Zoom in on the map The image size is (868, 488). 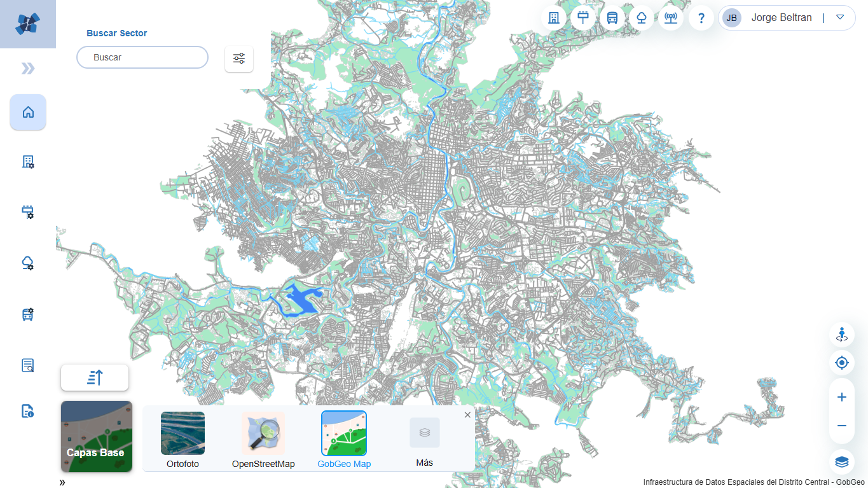(842, 397)
